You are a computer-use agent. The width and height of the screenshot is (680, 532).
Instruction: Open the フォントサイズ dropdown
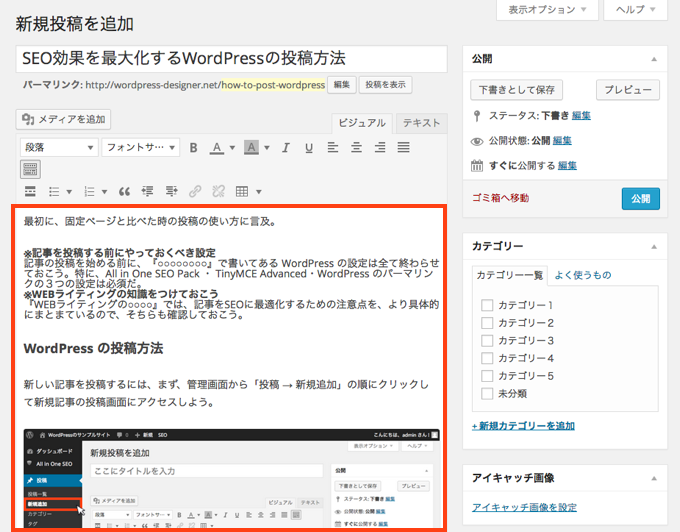pyautogui.click(x=141, y=147)
